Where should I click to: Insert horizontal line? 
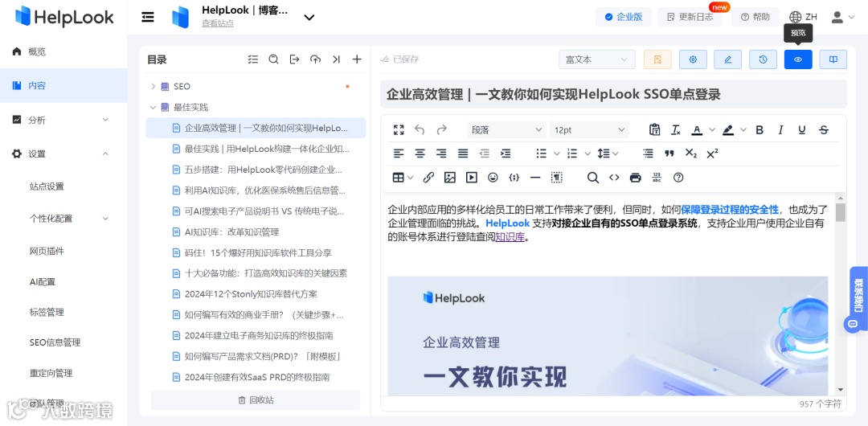[535, 178]
